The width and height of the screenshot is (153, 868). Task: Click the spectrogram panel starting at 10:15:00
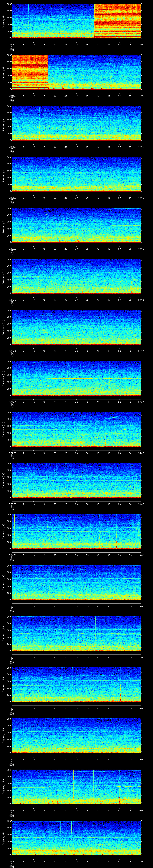(x=77, y=72)
